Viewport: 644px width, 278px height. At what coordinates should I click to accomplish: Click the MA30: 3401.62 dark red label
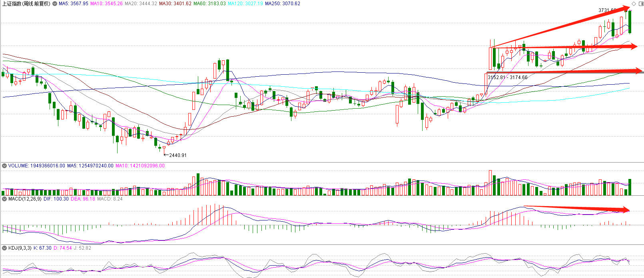point(175,4)
